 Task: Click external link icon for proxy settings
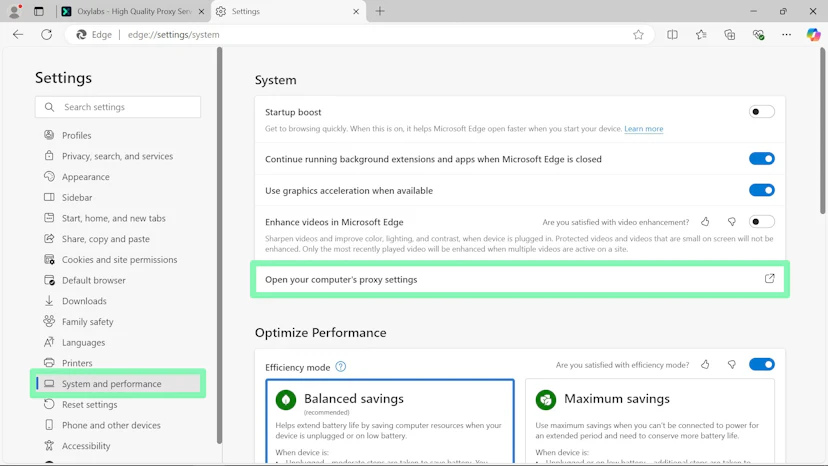[x=769, y=278]
